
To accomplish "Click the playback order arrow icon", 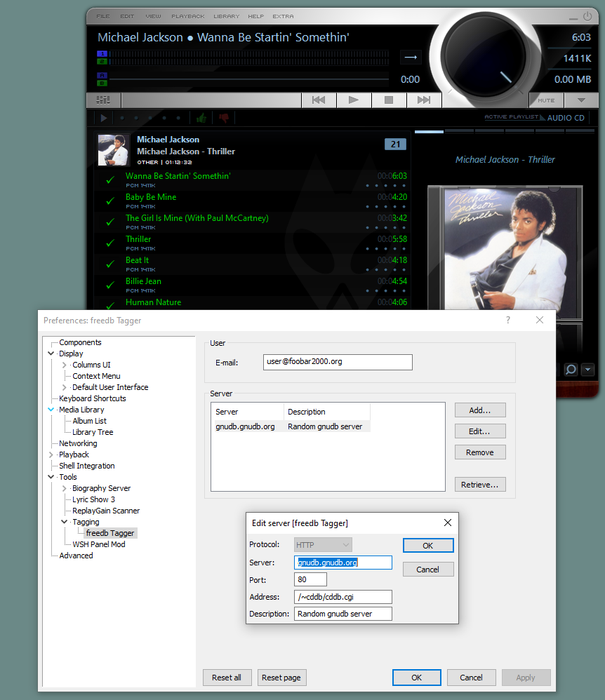I will pos(411,57).
